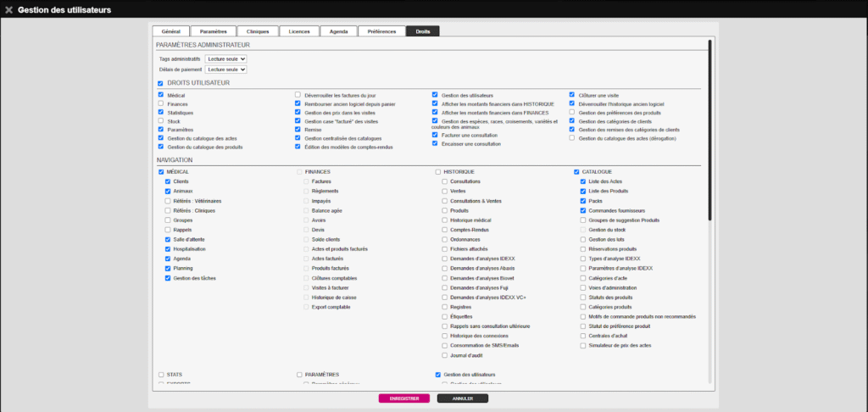Open the Préférences tab
The height and width of the screenshot is (412, 868).
(381, 31)
